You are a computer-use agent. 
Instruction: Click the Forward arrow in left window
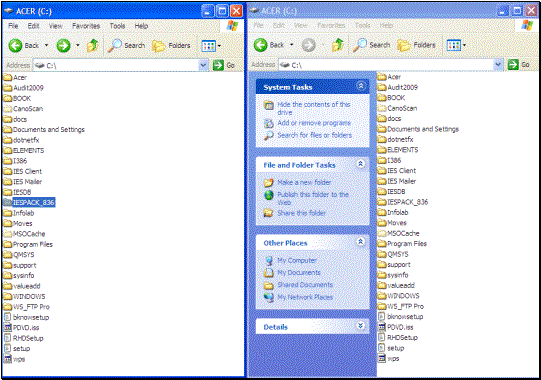click(63, 46)
